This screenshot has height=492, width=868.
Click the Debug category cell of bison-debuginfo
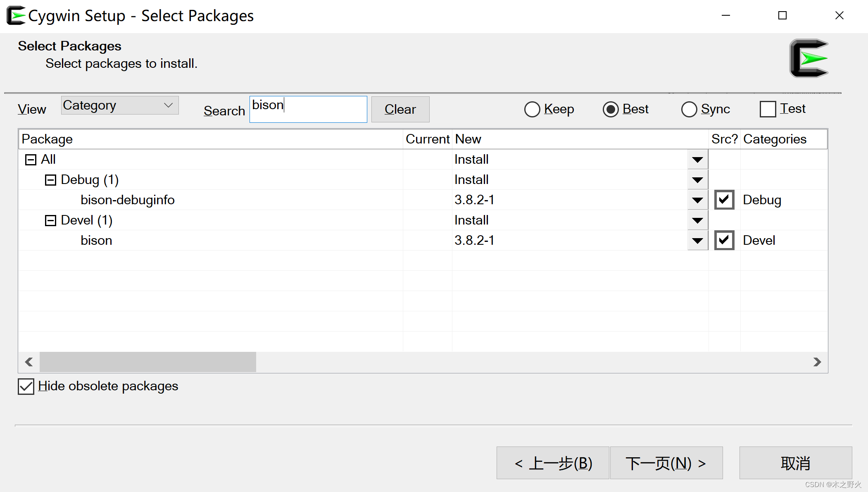[x=762, y=200]
